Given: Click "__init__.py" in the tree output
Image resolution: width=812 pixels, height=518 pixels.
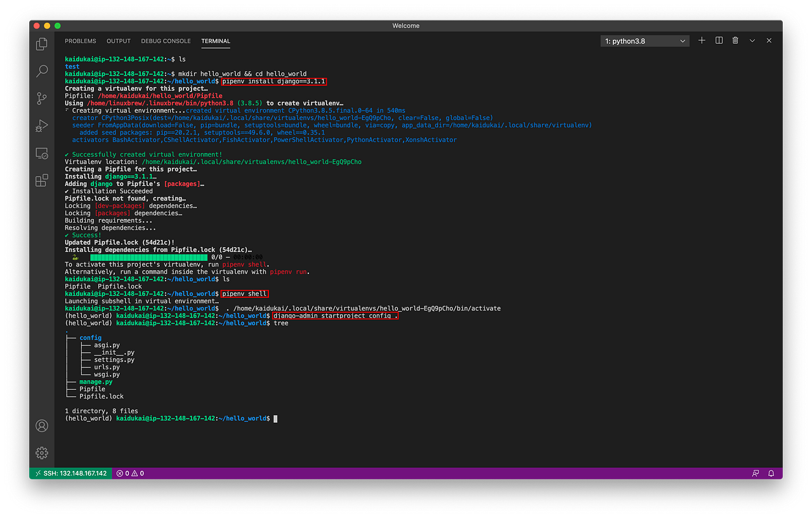Looking at the screenshot, I should pyautogui.click(x=114, y=353).
